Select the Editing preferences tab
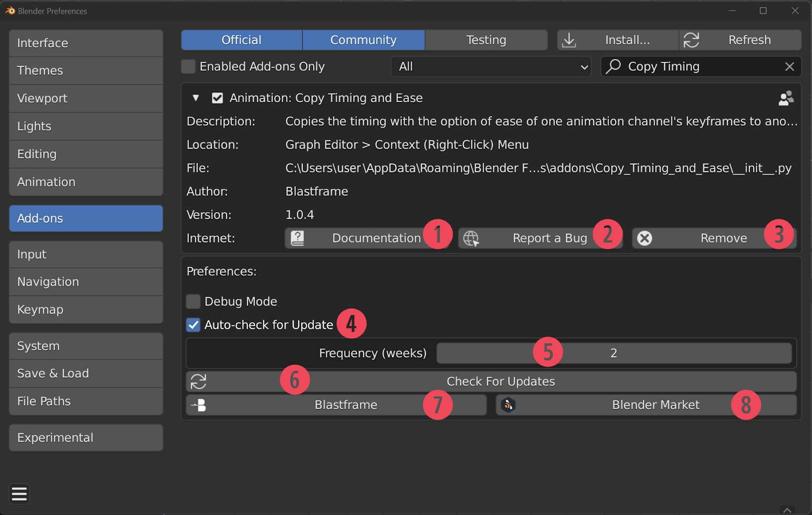Image resolution: width=812 pixels, height=515 pixels. point(86,154)
